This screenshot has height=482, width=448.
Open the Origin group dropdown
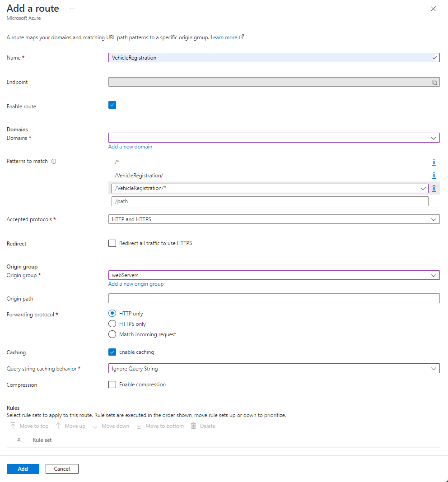click(274, 275)
